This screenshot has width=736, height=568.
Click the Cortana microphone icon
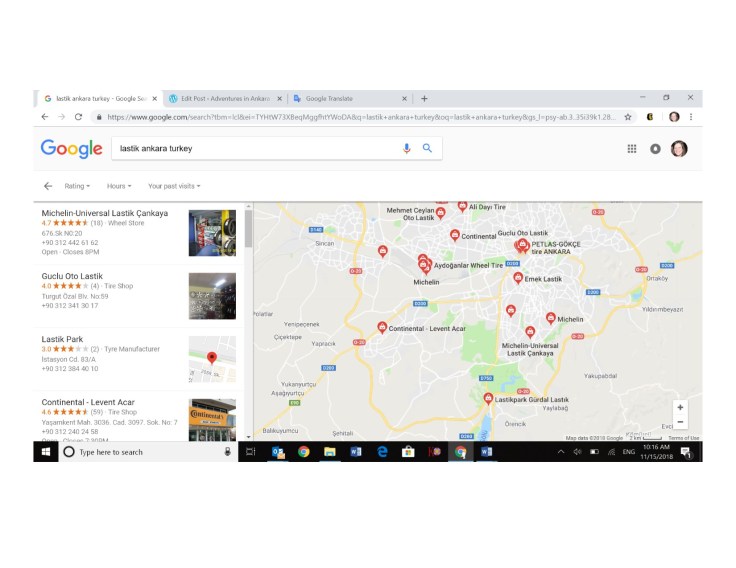pos(228,452)
